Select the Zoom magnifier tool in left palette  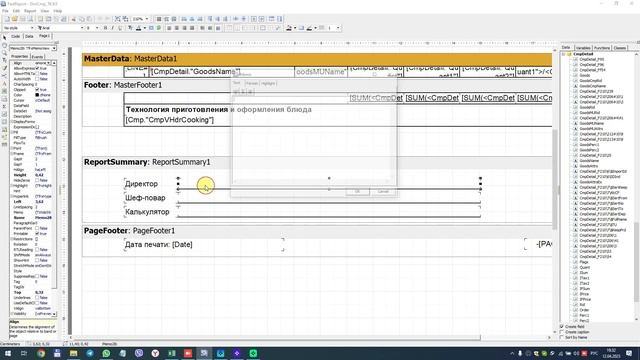click(4, 53)
